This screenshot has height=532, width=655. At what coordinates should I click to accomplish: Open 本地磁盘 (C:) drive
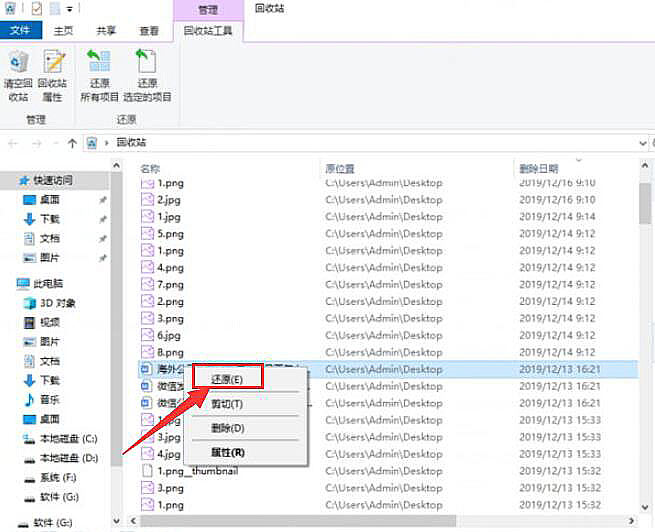coord(69,438)
